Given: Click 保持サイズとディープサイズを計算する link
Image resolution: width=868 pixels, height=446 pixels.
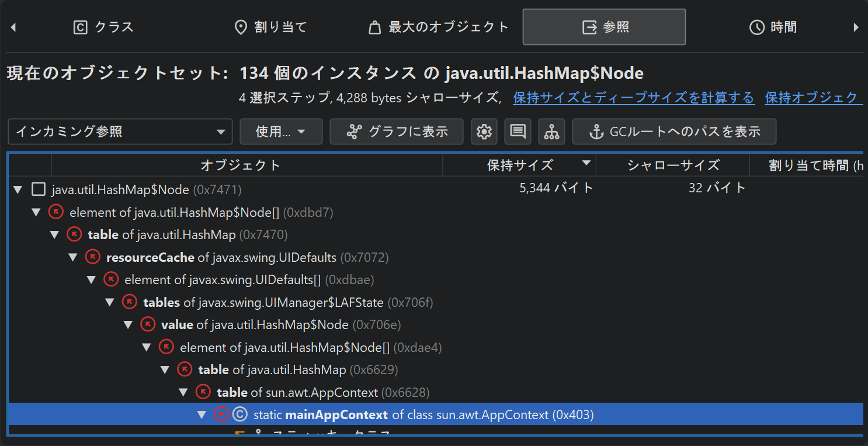Looking at the screenshot, I should (634, 98).
